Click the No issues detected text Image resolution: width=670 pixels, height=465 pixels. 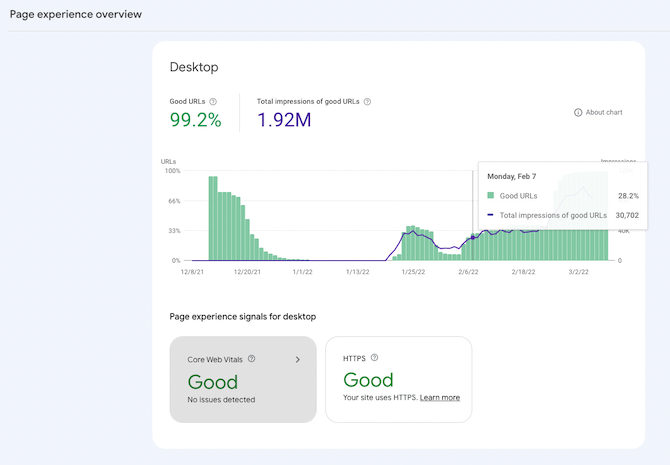(221, 400)
